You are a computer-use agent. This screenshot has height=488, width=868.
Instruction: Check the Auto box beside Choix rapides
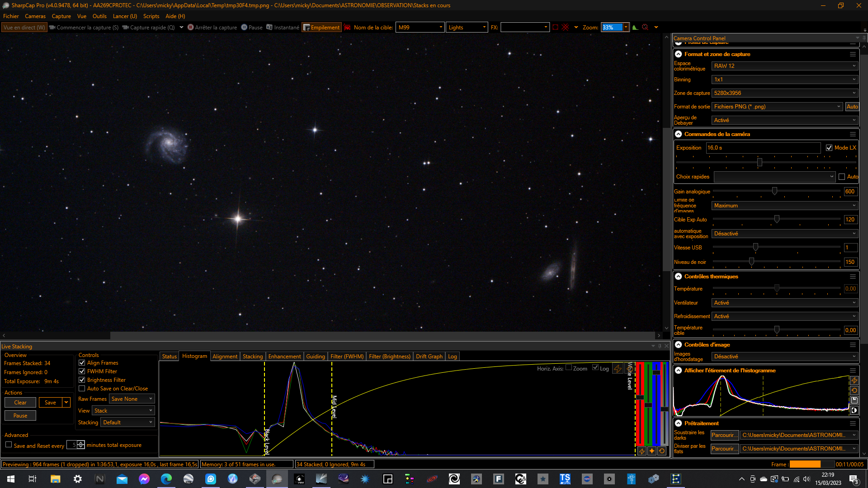842,177
